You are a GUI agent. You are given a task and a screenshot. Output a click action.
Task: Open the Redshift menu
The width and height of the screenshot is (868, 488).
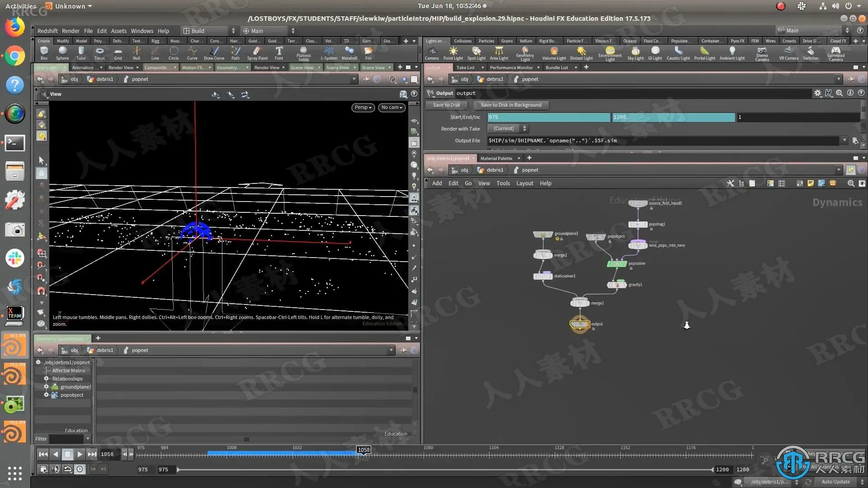47,31
